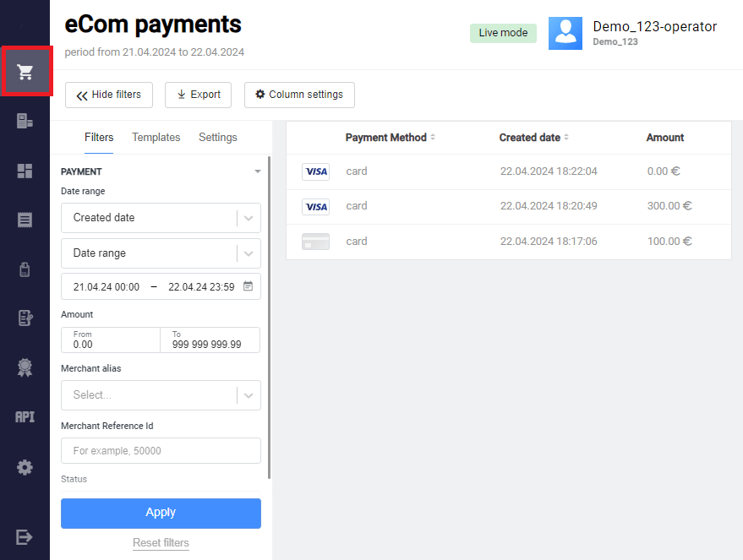This screenshot has width=743, height=560.
Task: Expand the Created date dropdown
Action: pyautogui.click(x=248, y=218)
